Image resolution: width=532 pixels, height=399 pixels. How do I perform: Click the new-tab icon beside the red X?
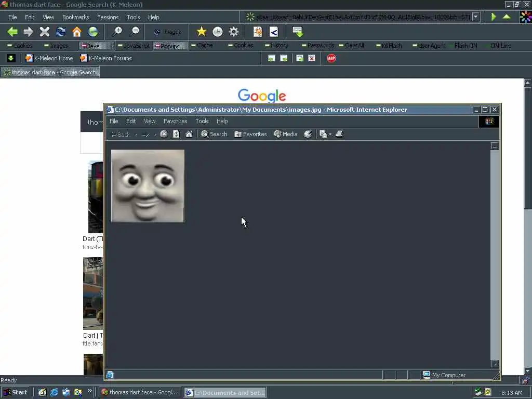[x=300, y=58]
